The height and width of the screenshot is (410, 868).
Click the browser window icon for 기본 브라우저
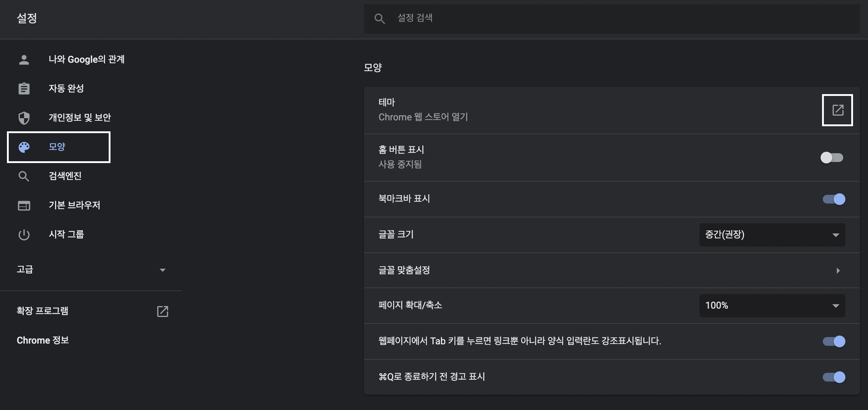(24, 205)
